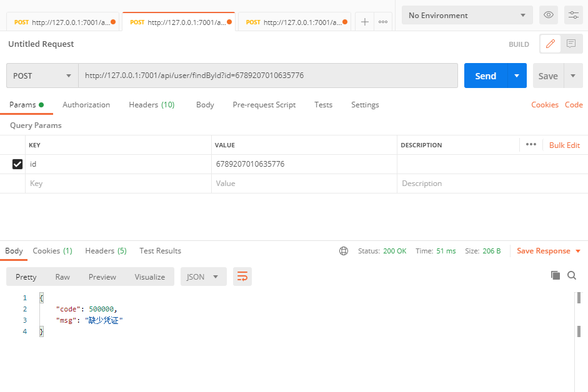Viewport: 588px width, 392px height.
Task: Select the Visualize view
Action: [149, 277]
